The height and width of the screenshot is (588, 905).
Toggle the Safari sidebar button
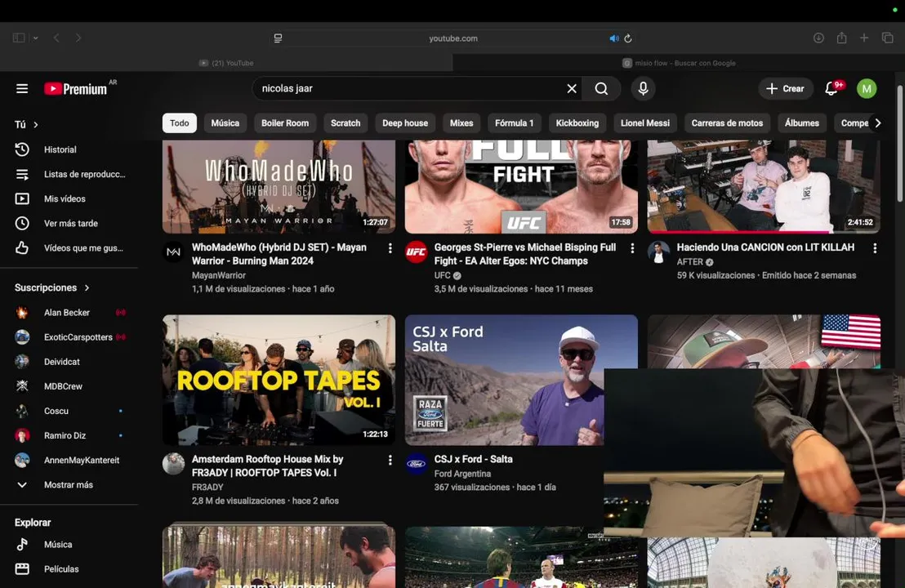[19, 38]
